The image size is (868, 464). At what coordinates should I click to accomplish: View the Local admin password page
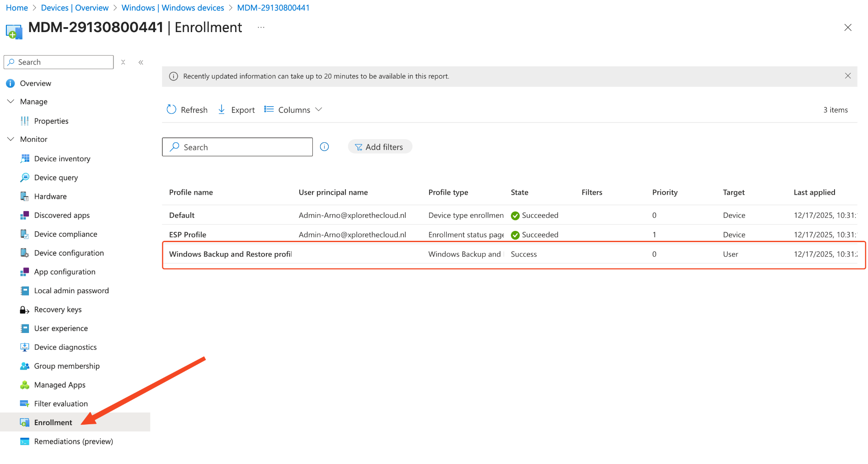tap(71, 291)
